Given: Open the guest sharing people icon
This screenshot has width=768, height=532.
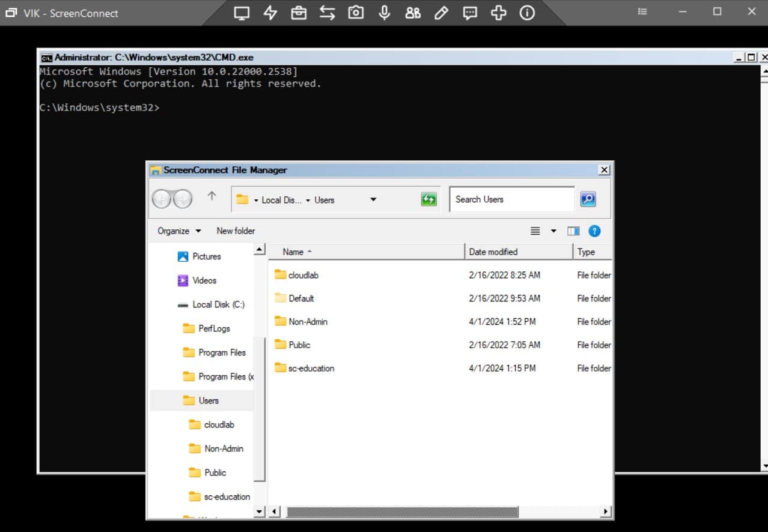Looking at the screenshot, I should pyautogui.click(x=412, y=13).
